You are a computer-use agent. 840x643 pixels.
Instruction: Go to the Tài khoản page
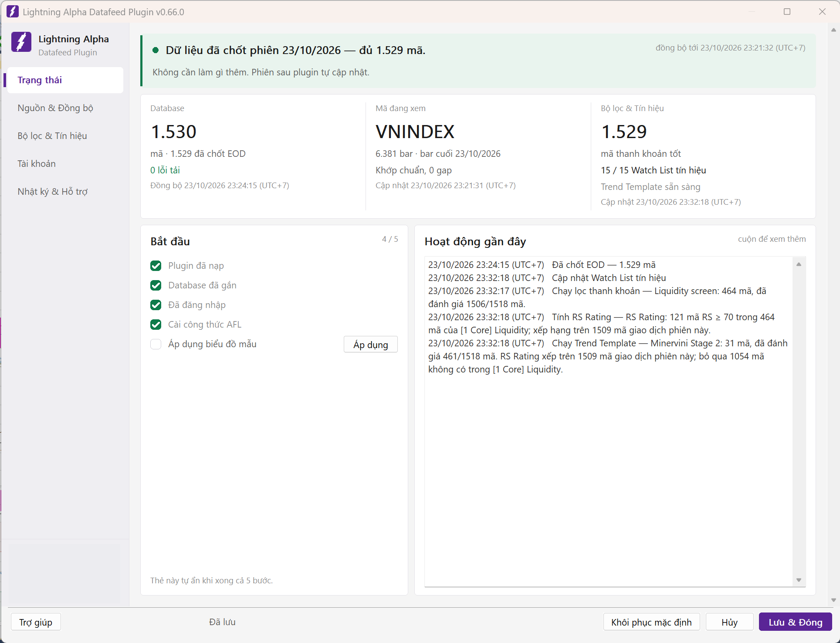coord(65,164)
